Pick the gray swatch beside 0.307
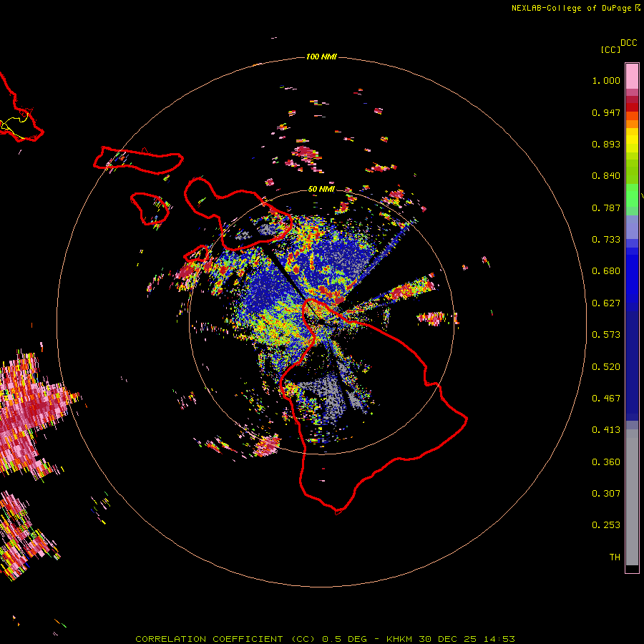This screenshot has height=644, width=644. click(632, 497)
